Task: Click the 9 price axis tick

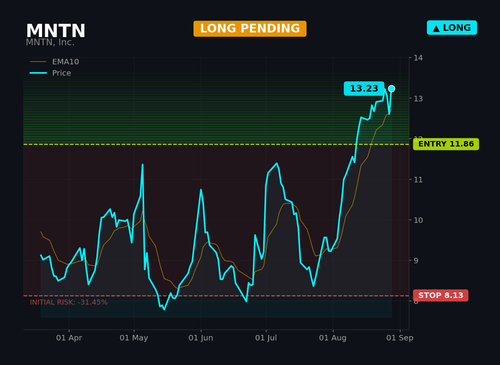Action: (416, 261)
